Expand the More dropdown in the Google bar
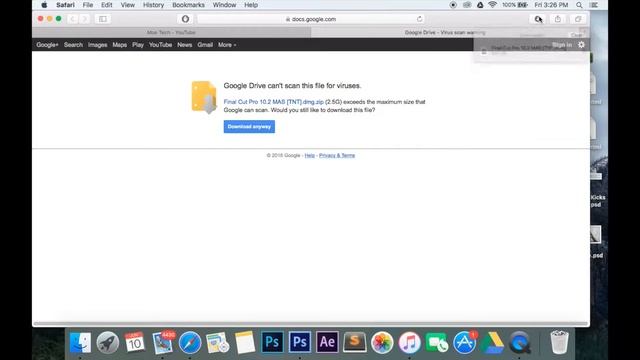640x360 pixels. coord(227,45)
